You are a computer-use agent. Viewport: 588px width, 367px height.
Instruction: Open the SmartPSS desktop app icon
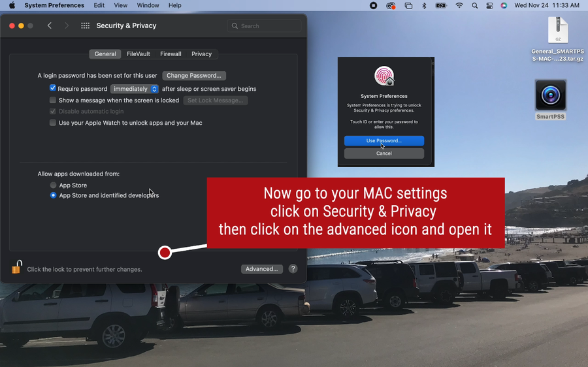(x=550, y=95)
